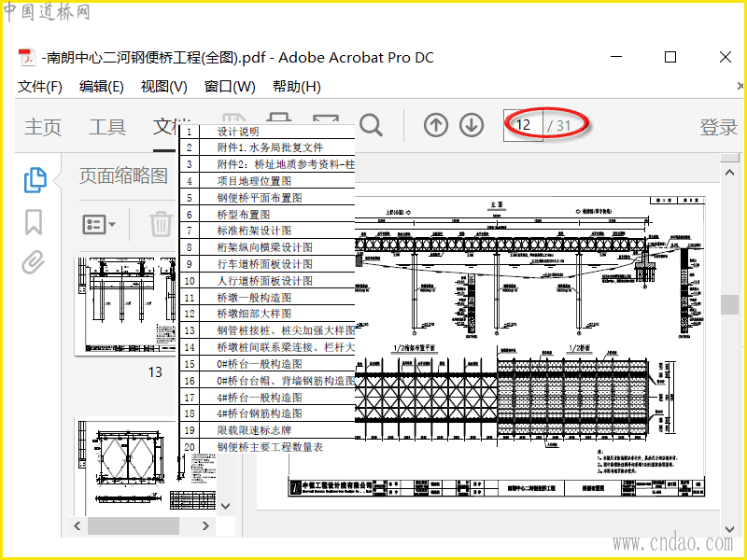The height and width of the screenshot is (560, 747).
Task: Click row 17 4#桥台一般构造图
Action: click(x=267, y=398)
